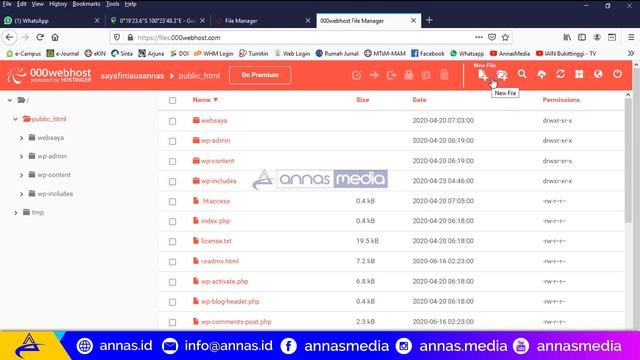Viewport: 640px width, 360px height.
Task: Check the license.txt row checkbox
Action: click(x=173, y=242)
